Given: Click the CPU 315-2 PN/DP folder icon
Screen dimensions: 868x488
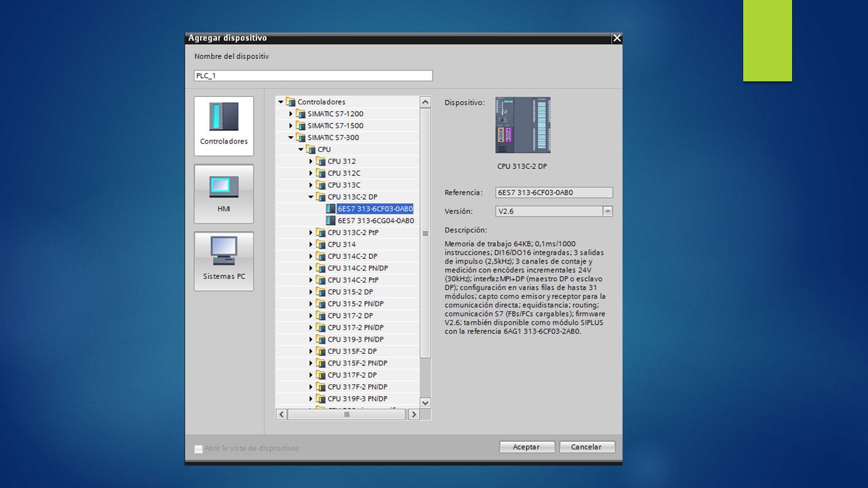Looking at the screenshot, I should pos(321,304).
